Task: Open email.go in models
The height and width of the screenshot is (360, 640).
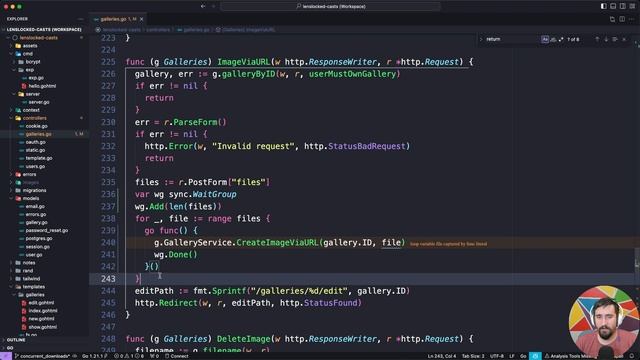Action: tap(35, 207)
